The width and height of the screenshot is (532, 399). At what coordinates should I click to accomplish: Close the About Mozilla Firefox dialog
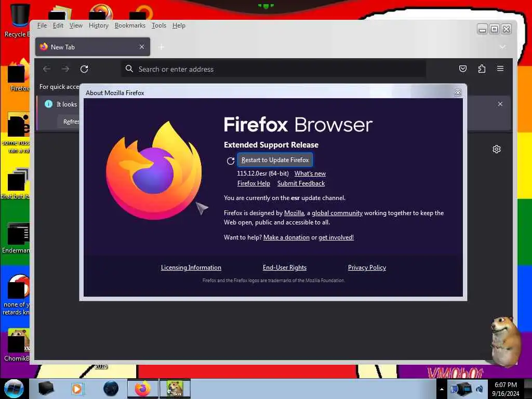458,92
